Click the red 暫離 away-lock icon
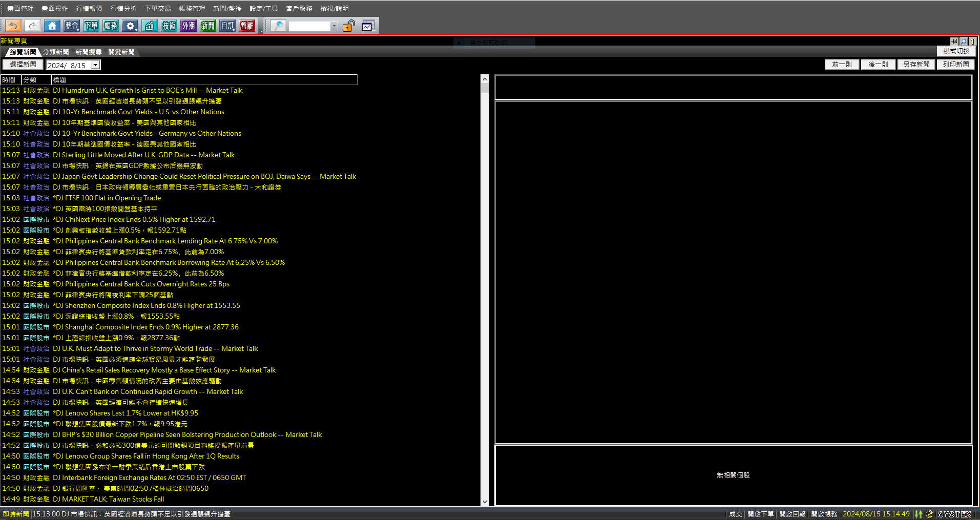Image resolution: width=980 pixels, height=520 pixels. (247, 26)
